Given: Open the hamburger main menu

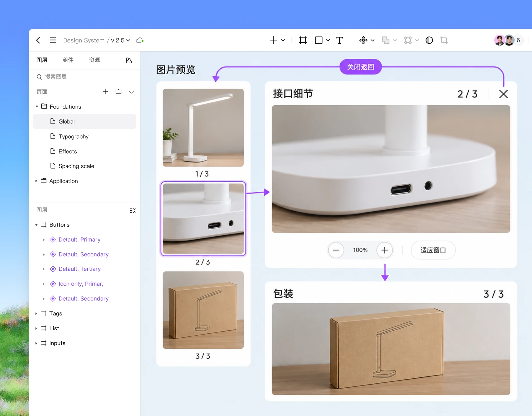Looking at the screenshot, I should coord(53,40).
